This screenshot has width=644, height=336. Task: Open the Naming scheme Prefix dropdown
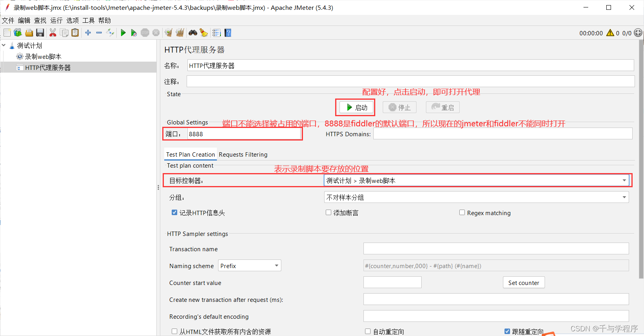pos(250,266)
